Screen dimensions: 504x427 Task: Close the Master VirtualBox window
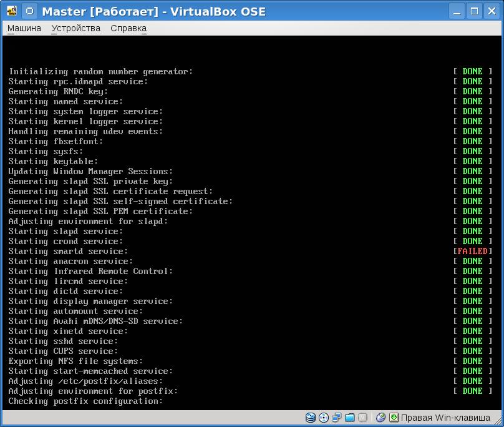tap(491, 11)
